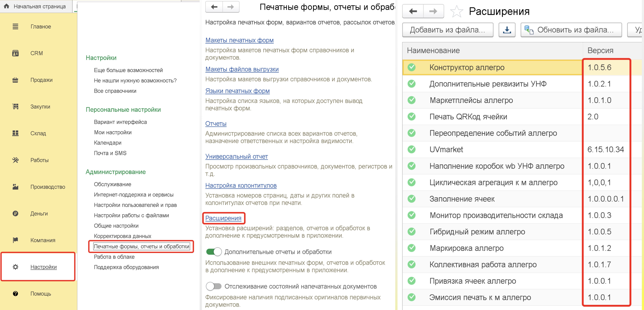
Task: Click the Деньги ruble coin icon
Action: click(x=15, y=214)
